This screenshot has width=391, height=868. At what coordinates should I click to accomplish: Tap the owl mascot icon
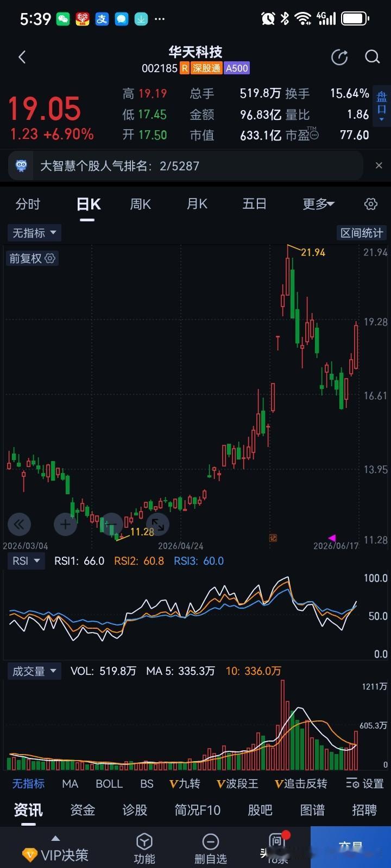(x=21, y=165)
